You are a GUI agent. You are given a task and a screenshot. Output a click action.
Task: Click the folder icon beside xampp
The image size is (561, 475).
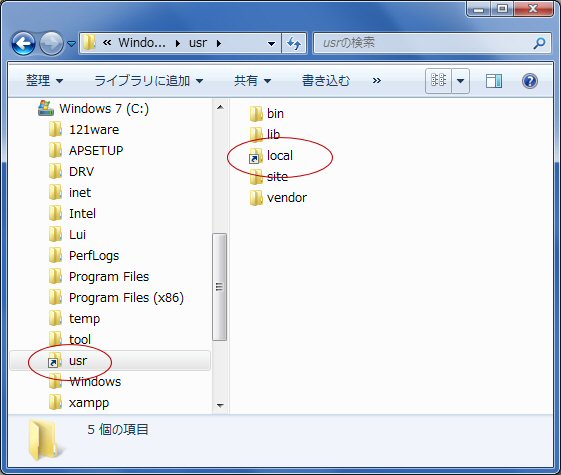(x=55, y=403)
